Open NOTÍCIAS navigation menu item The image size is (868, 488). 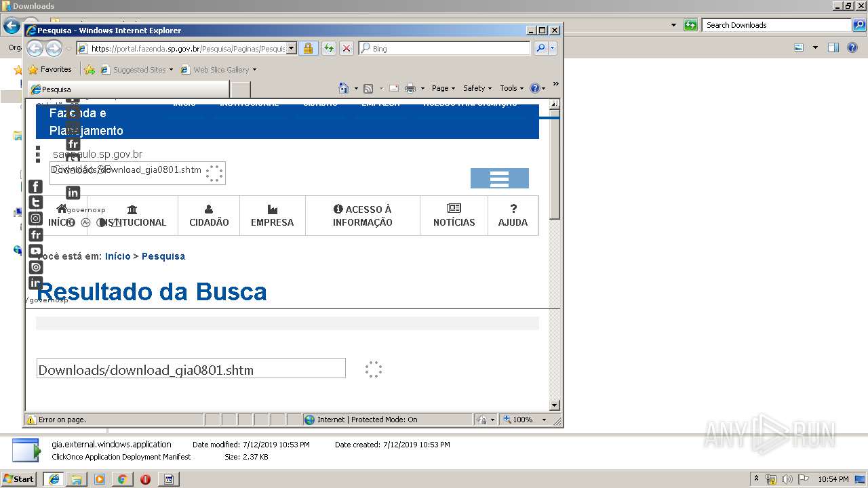click(x=454, y=216)
